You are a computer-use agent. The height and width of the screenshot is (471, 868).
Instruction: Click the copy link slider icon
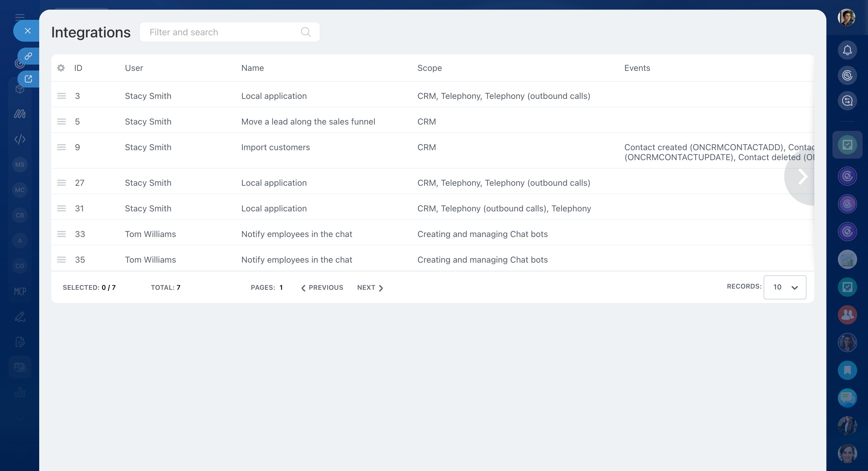tap(28, 56)
